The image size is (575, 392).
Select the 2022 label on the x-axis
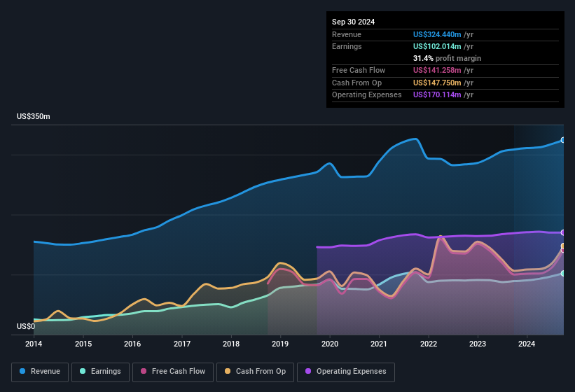(428, 344)
